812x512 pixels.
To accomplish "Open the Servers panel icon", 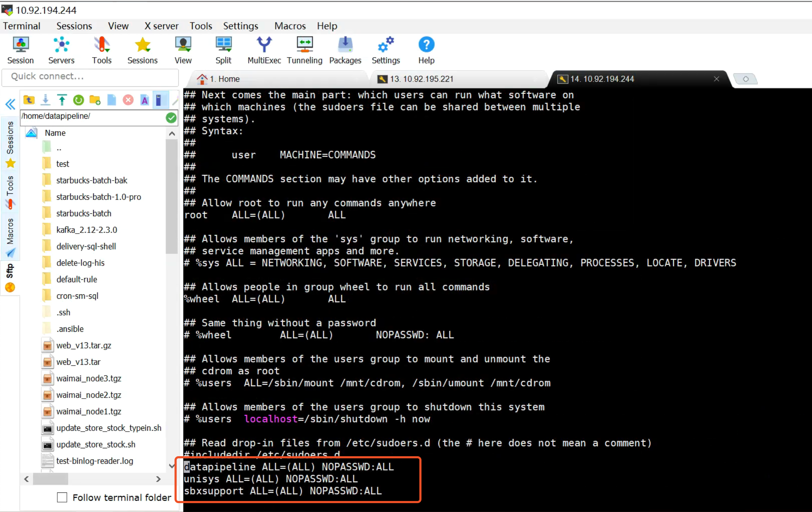I will tap(61, 45).
